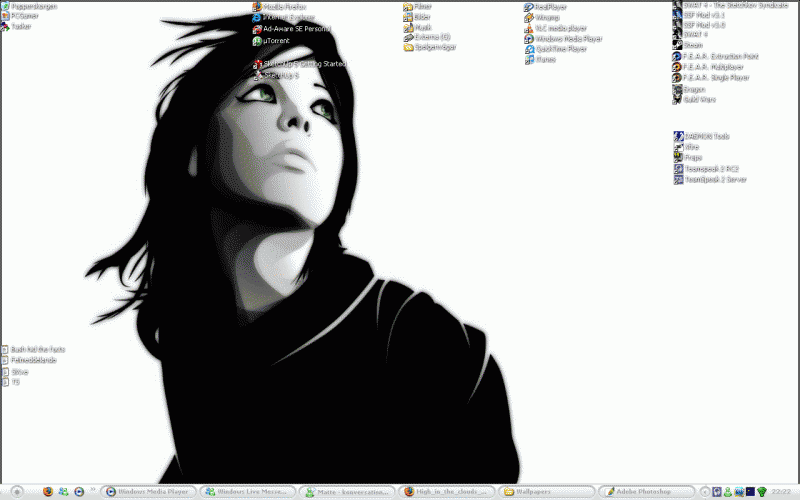Click the system tray clock

(781, 492)
